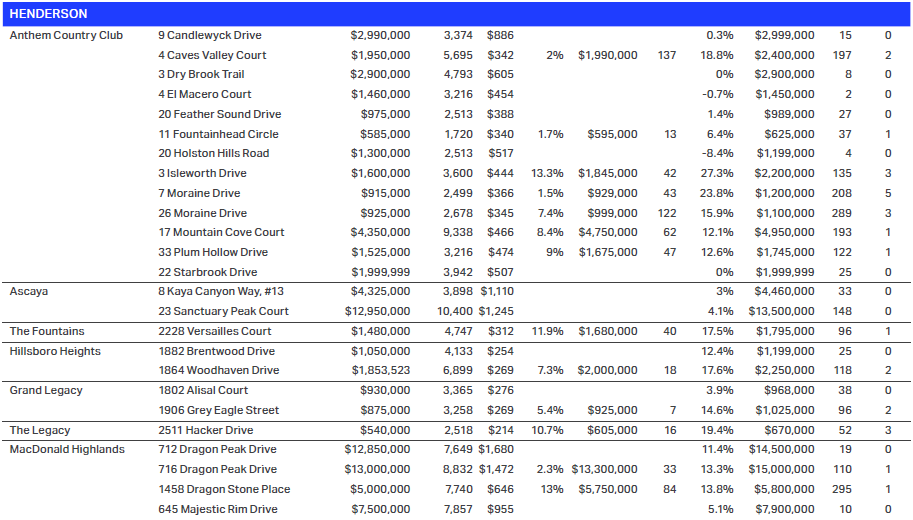Click the 1864 Woodhaven Drive address
Viewport: 913px width, 520px height.
tap(218, 370)
